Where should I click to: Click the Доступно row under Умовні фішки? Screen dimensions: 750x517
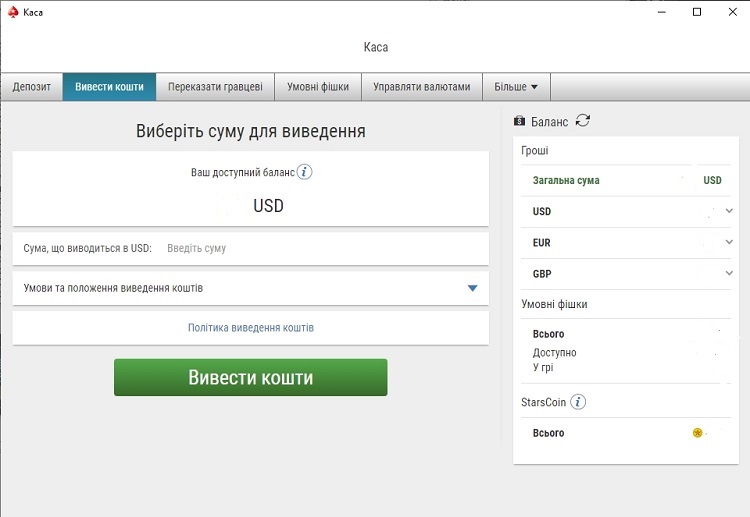[626, 353]
